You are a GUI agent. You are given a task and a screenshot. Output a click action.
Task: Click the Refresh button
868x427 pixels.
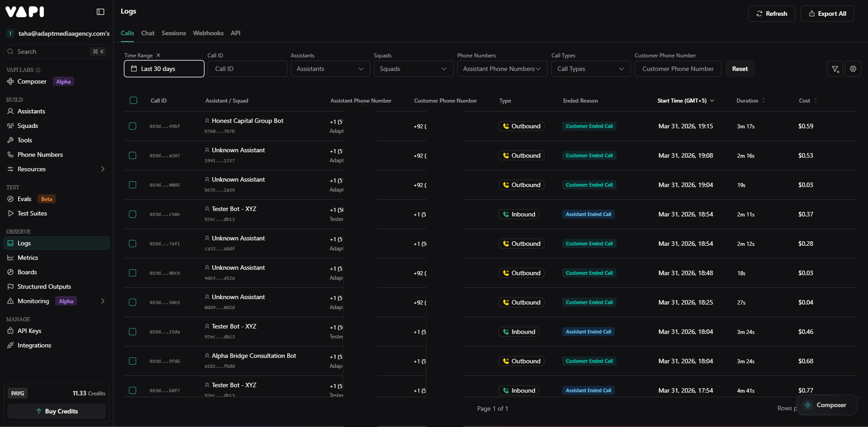[x=772, y=14]
